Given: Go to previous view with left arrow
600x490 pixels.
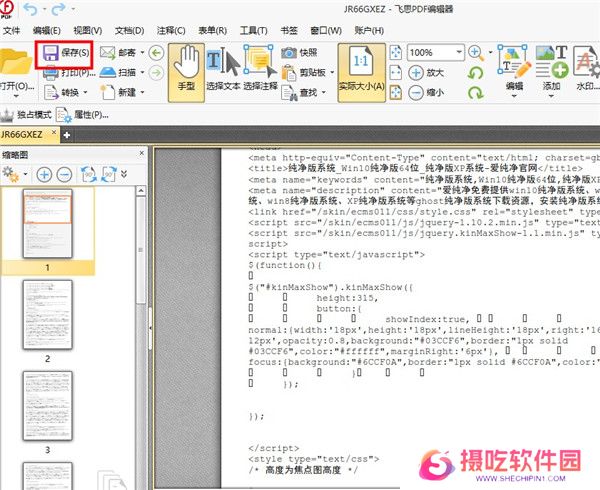Looking at the screenshot, I should (156, 53).
